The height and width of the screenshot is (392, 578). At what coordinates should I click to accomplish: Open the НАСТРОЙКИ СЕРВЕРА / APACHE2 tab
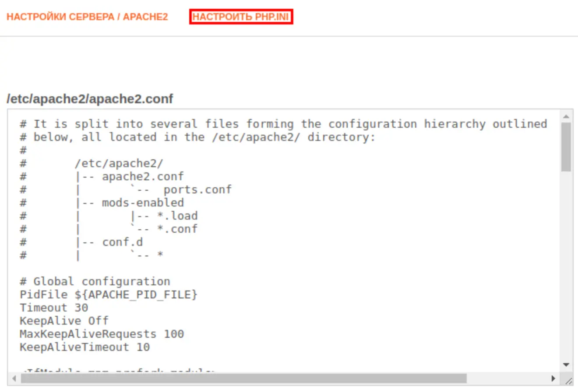point(87,17)
